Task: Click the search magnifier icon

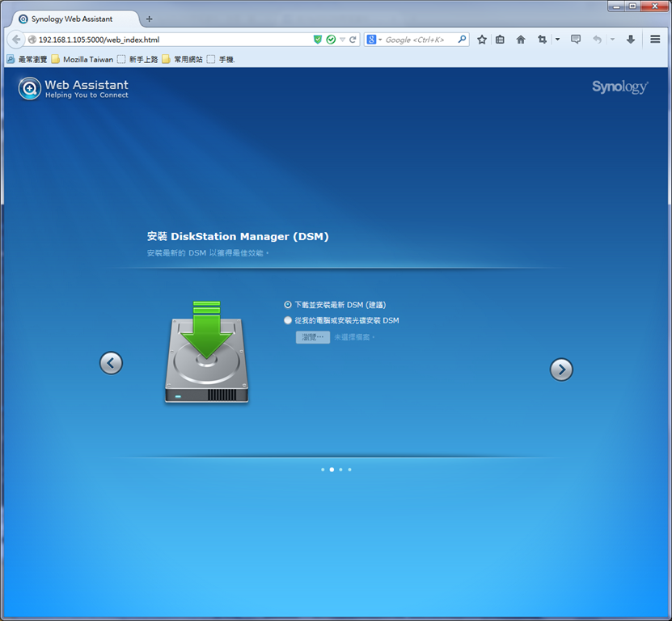Action: pos(462,40)
